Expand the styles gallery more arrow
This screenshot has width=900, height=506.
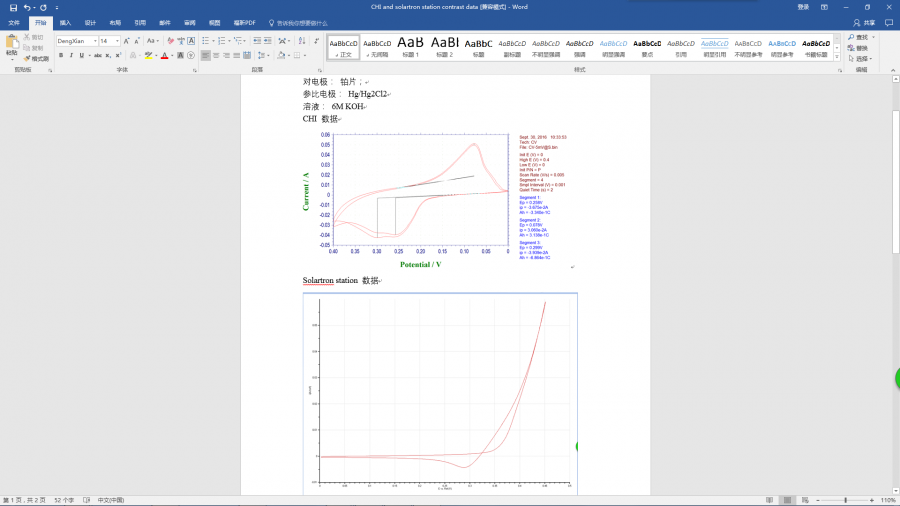pyautogui.click(x=837, y=57)
